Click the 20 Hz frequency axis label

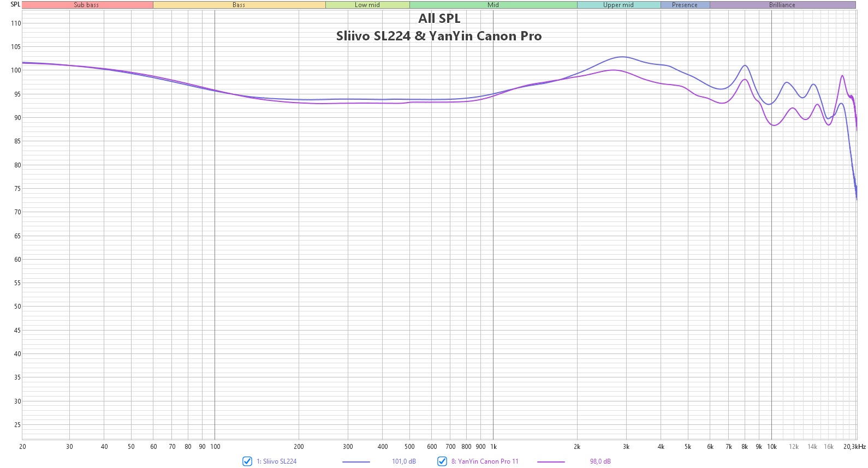click(x=22, y=447)
